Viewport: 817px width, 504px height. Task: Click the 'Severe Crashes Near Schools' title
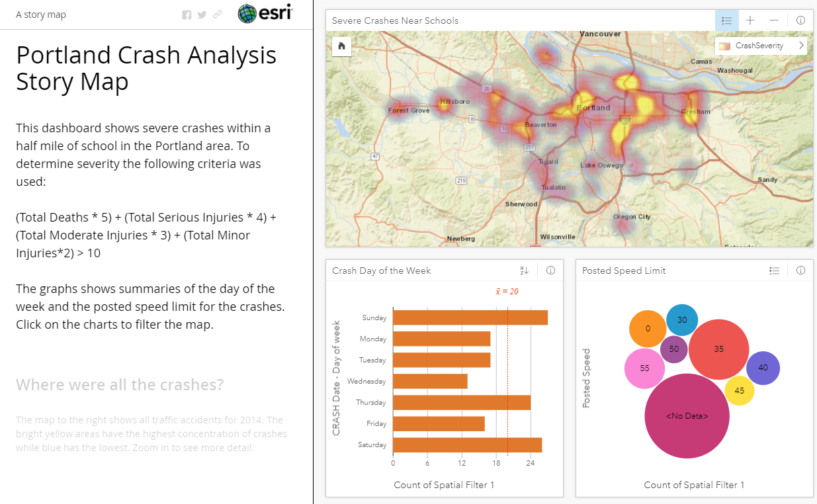[395, 21]
